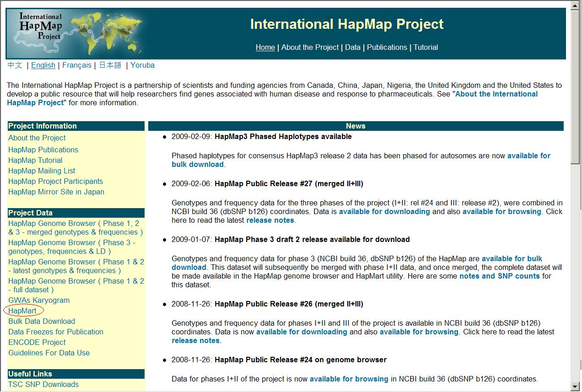This screenshot has width=582, height=392.
Task: Switch language to Yoruba
Action: pos(142,65)
